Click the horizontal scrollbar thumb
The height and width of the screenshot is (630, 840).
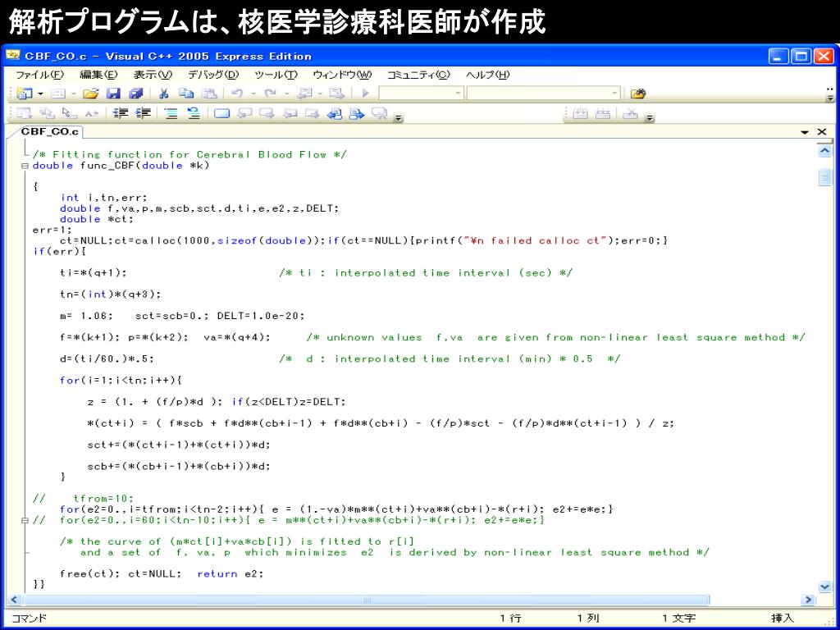click(366, 600)
